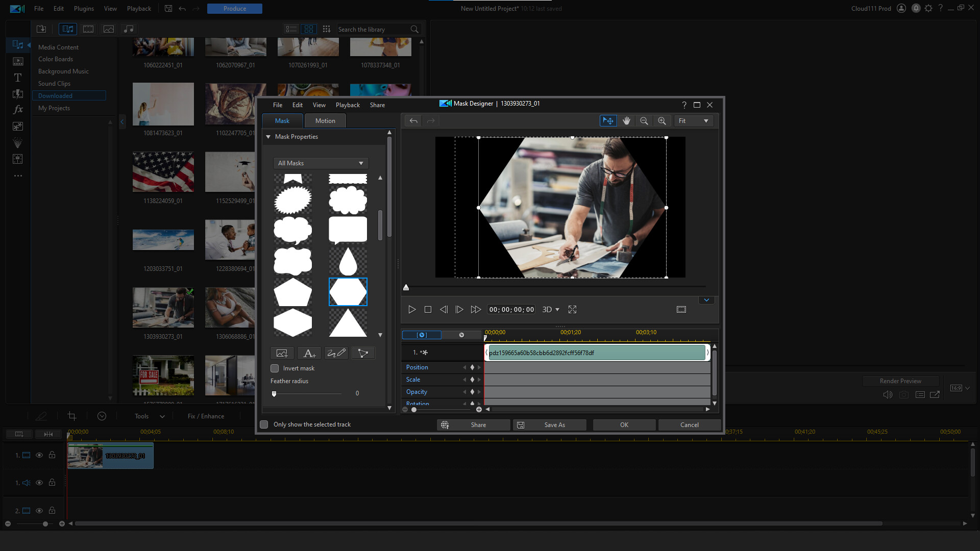Image resolution: width=980 pixels, height=551 pixels.
Task: Open the All Masks dropdown
Action: (320, 163)
